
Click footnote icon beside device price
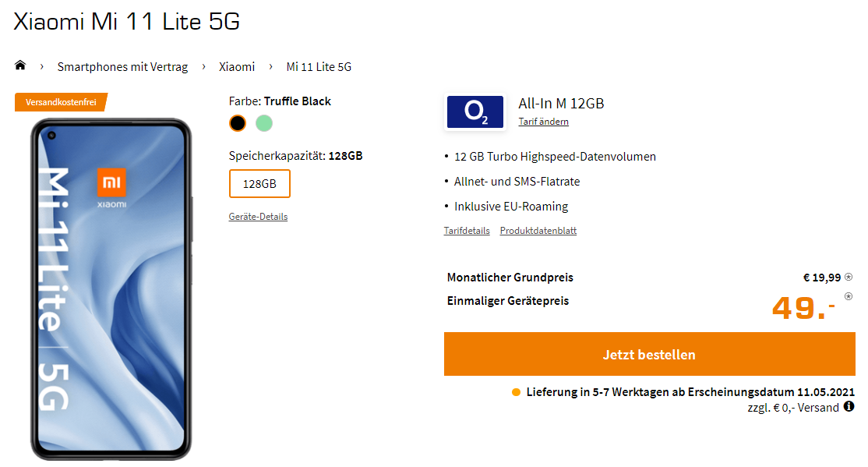pos(849,296)
